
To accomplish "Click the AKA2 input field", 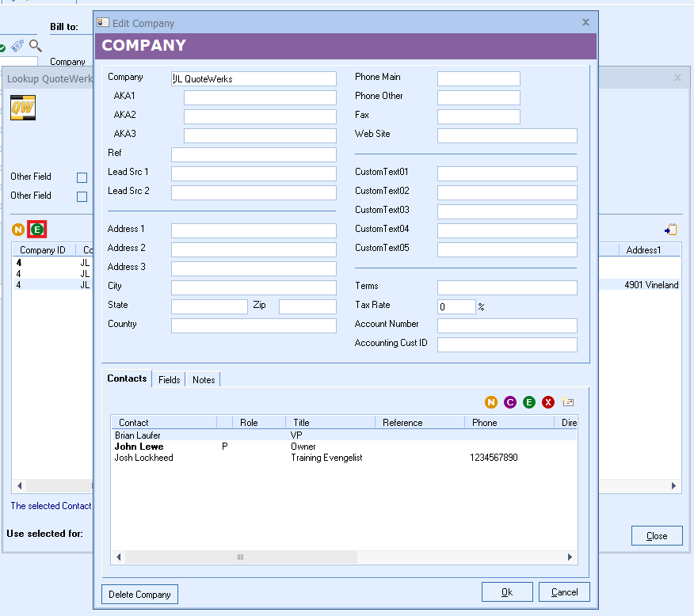I will point(260,116).
